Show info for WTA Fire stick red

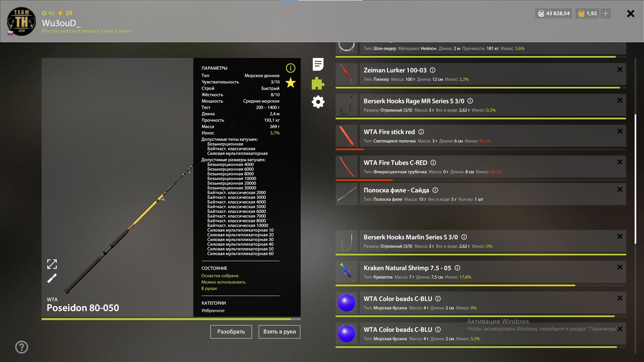pyautogui.click(x=421, y=132)
